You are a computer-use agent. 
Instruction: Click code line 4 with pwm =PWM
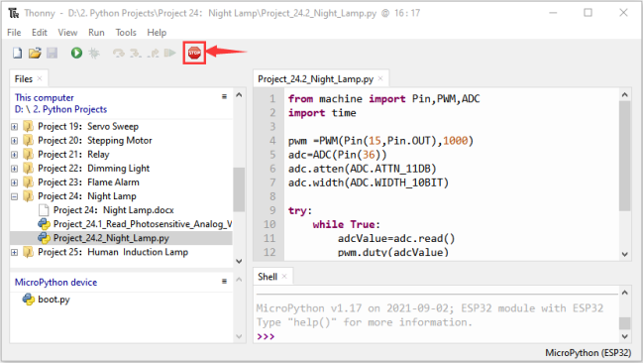point(380,141)
